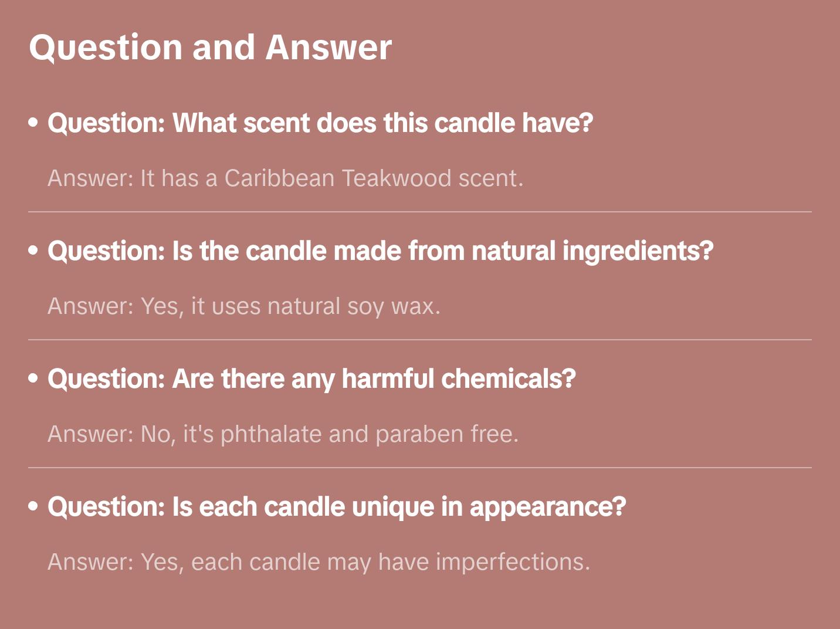This screenshot has height=629, width=840.
Task: Click the divider line below the paraben free answer
Action: pyautogui.click(x=420, y=468)
